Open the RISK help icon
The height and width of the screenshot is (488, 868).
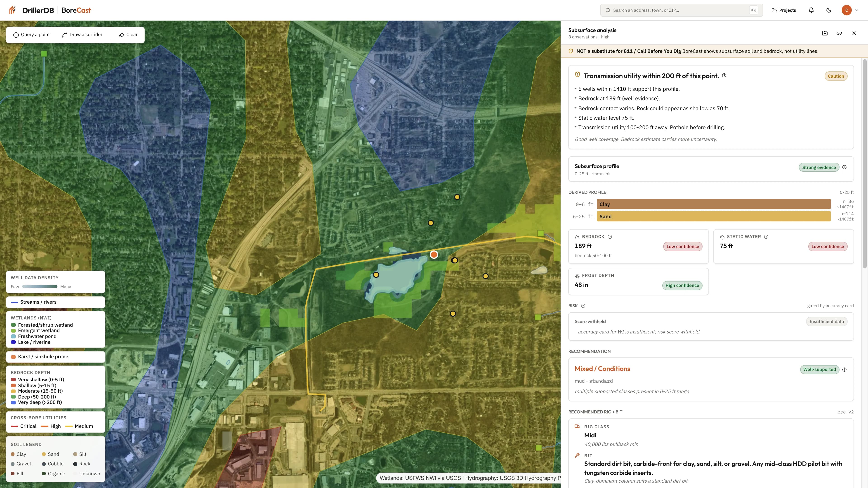(583, 306)
